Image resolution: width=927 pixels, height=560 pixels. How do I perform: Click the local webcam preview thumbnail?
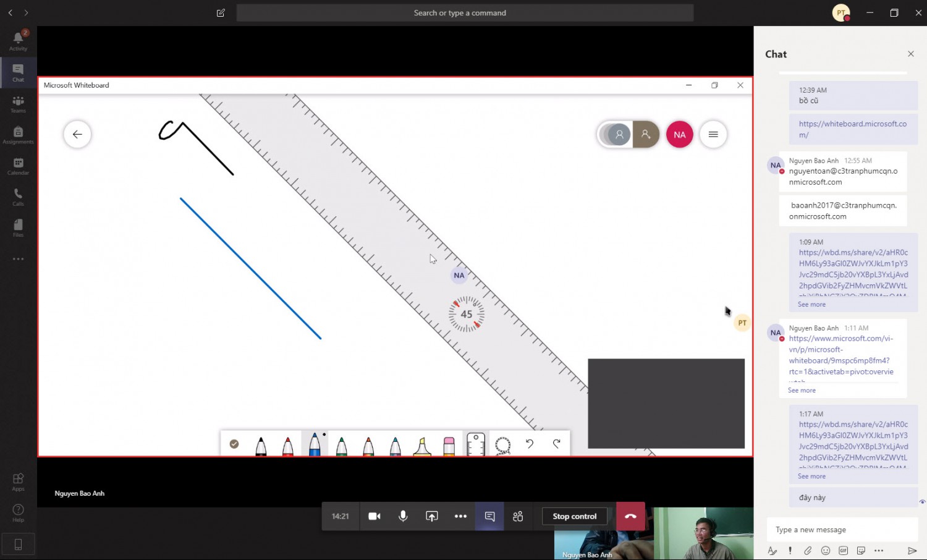tap(703, 533)
